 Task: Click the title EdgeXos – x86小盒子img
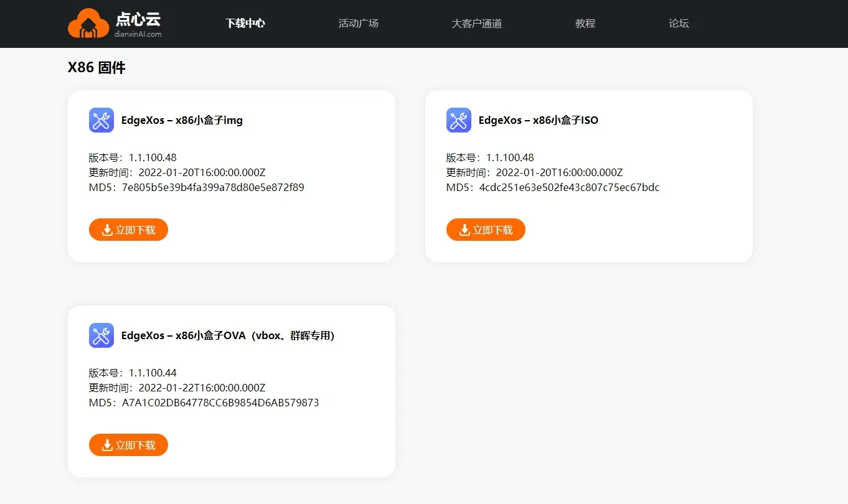(182, 120)
